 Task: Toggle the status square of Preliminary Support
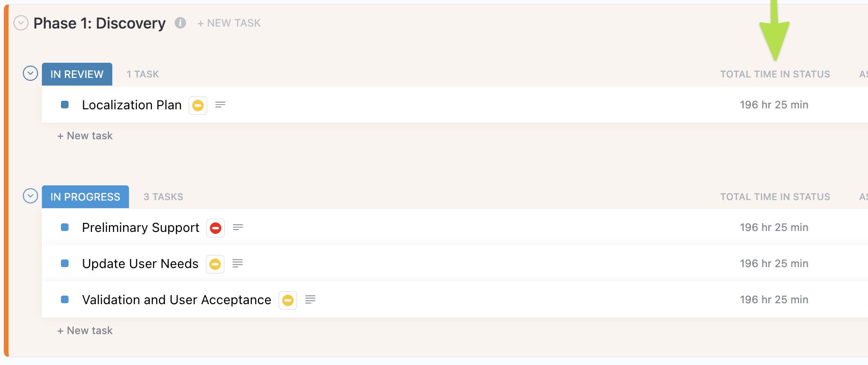(65, 227)
